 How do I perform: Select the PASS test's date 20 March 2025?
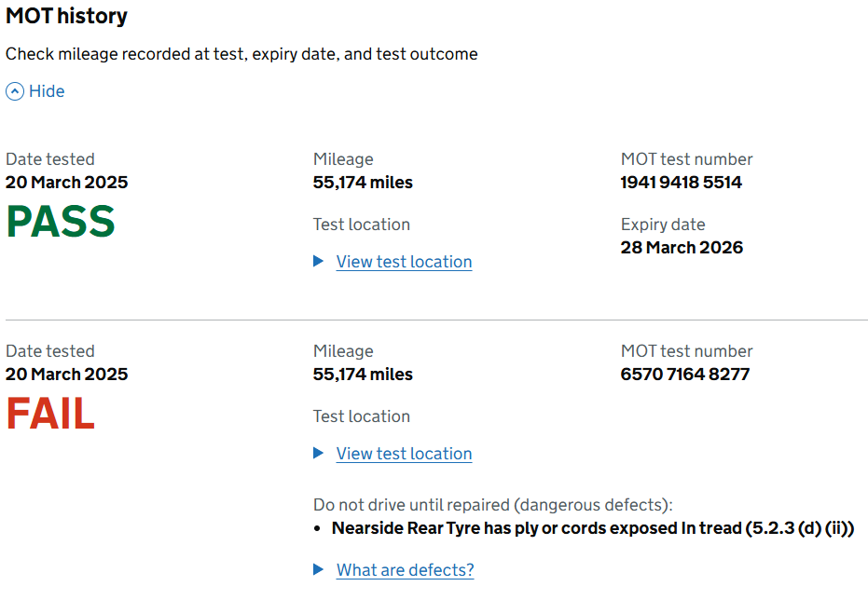click(x=66, y=183)
